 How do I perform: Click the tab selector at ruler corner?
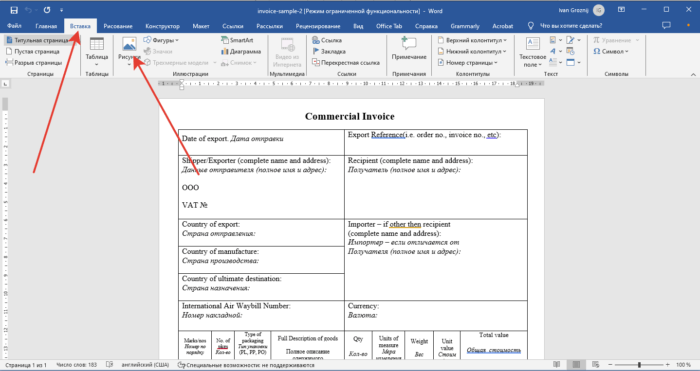5,83
